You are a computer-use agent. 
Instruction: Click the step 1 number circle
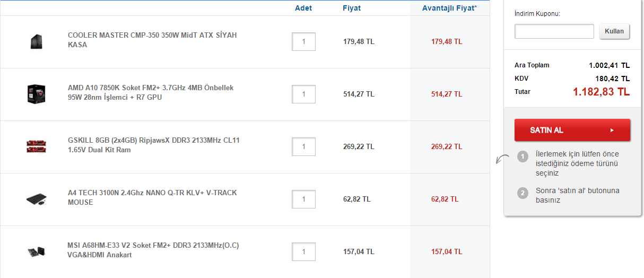(523, 157)
